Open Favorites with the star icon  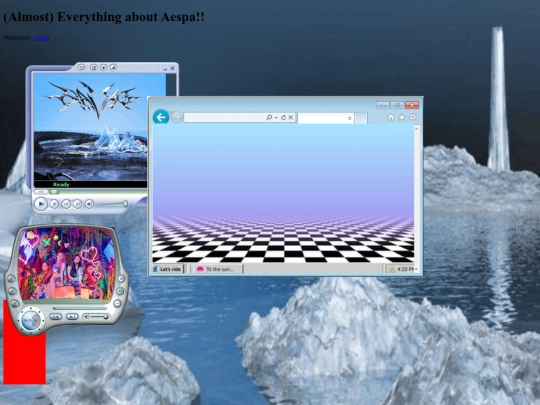coord(402,117)
